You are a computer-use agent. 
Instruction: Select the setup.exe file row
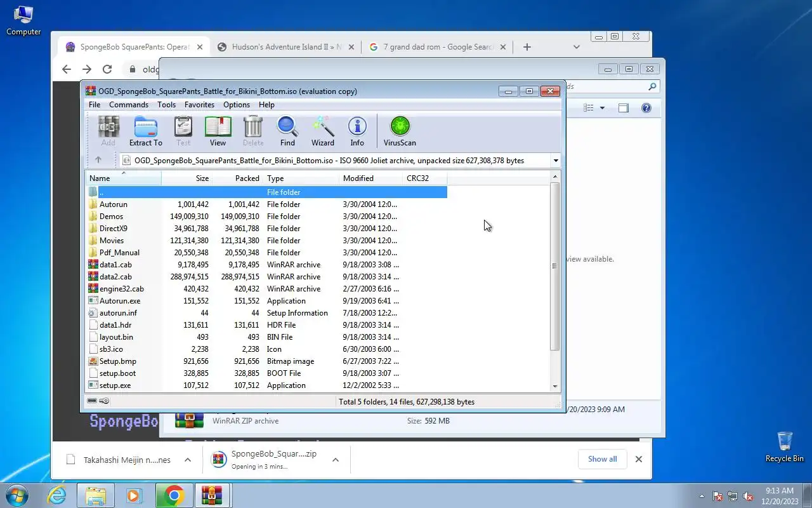(266, 385)
